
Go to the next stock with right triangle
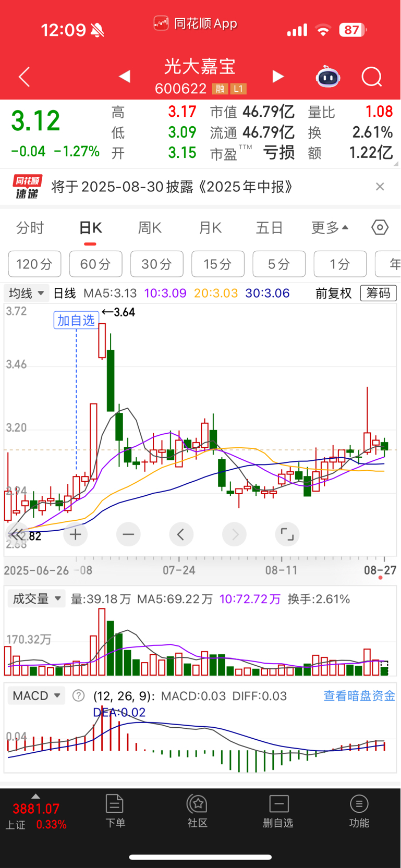(278, 77)
